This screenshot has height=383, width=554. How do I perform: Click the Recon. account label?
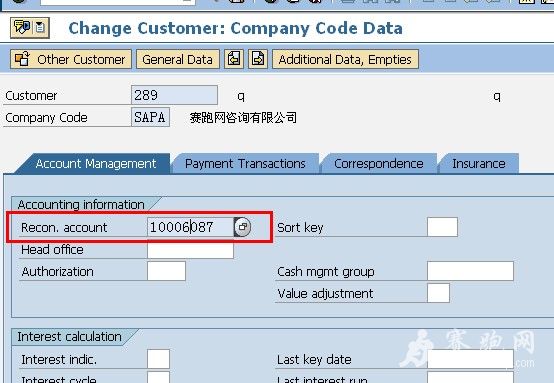point(64,228)
